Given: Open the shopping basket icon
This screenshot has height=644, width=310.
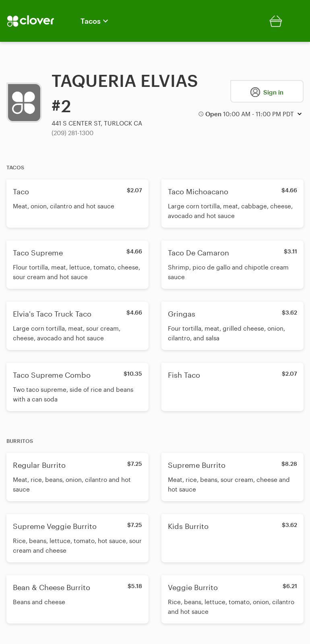Looking at the screenshot, I should [x=276, y=21].
